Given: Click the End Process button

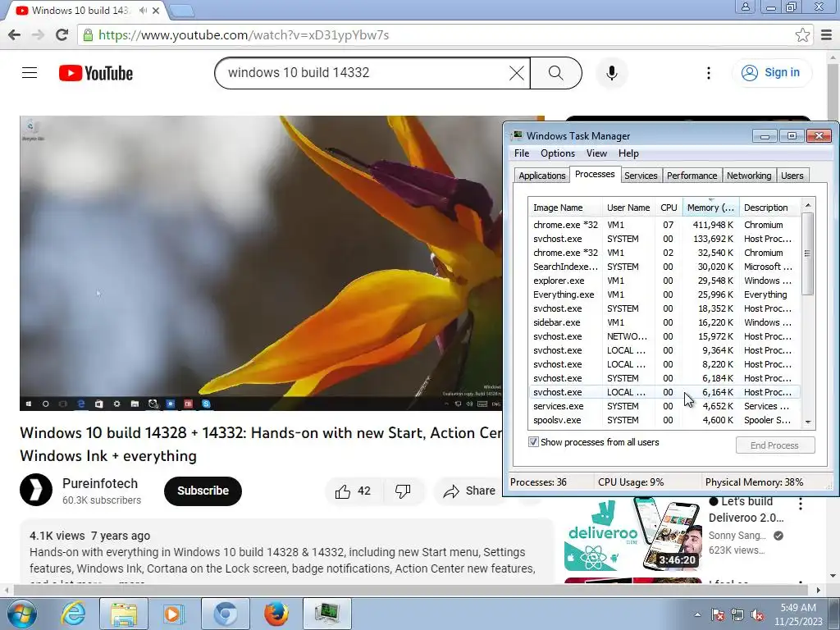Looking at the screenshot, I should (x=774, y=445).
